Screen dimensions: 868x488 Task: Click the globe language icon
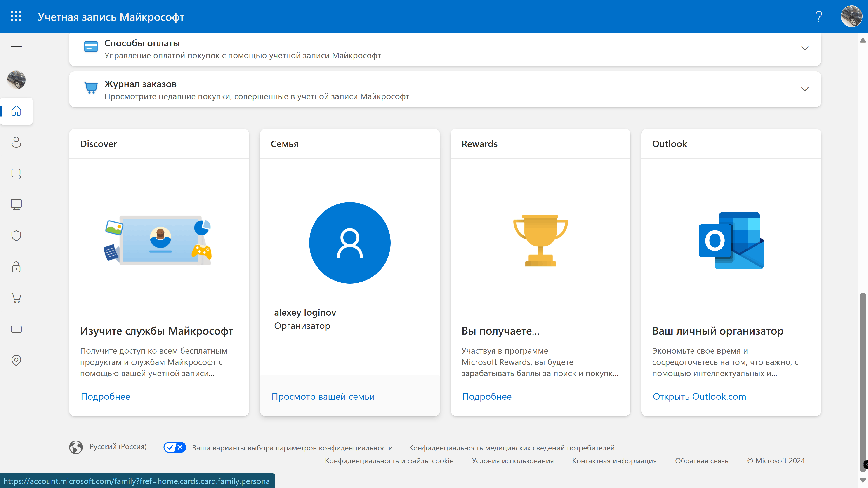[x=76, y=447]
